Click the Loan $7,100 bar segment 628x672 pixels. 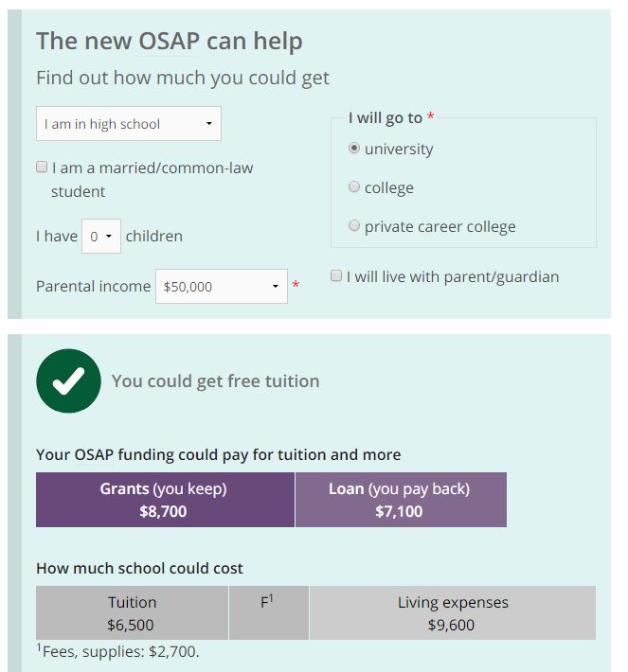401,500
